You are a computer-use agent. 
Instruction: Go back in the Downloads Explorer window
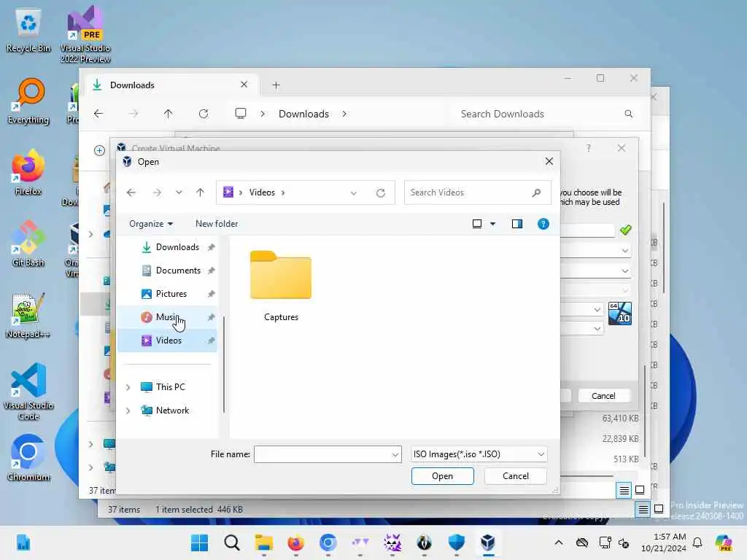[98, 114]
